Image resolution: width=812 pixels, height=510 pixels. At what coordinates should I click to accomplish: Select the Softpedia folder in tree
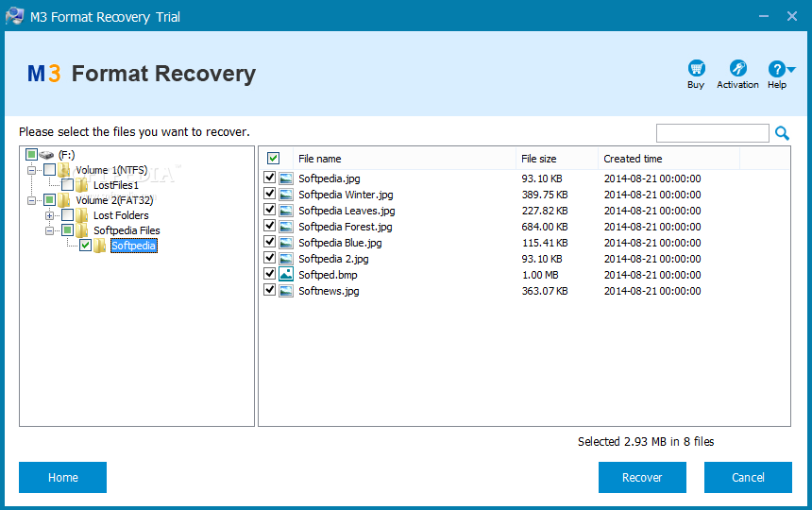pyautogui.click(x=134, y=246)
